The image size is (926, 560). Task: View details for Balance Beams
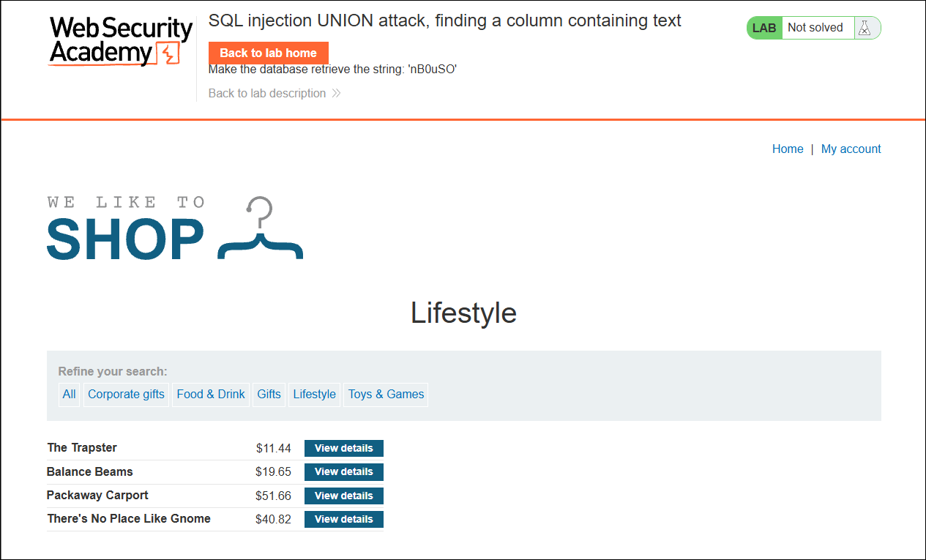(x=344, y=471)
